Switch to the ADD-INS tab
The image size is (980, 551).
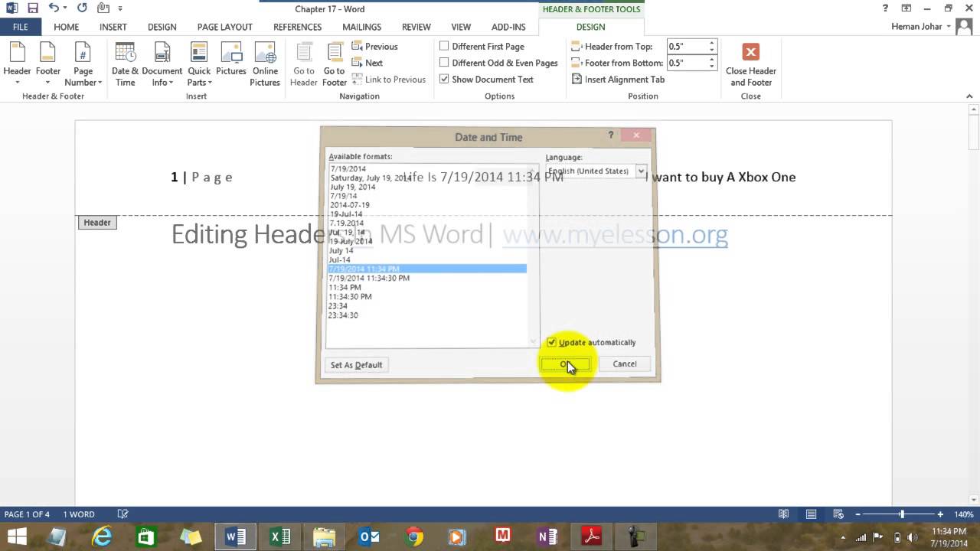click(509, 27)
